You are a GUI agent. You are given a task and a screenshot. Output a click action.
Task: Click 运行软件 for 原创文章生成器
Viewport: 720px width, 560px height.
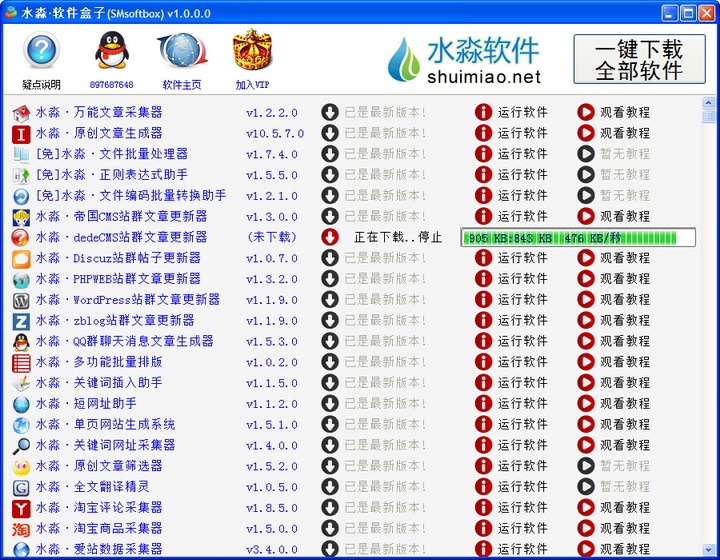click(522, 134)
